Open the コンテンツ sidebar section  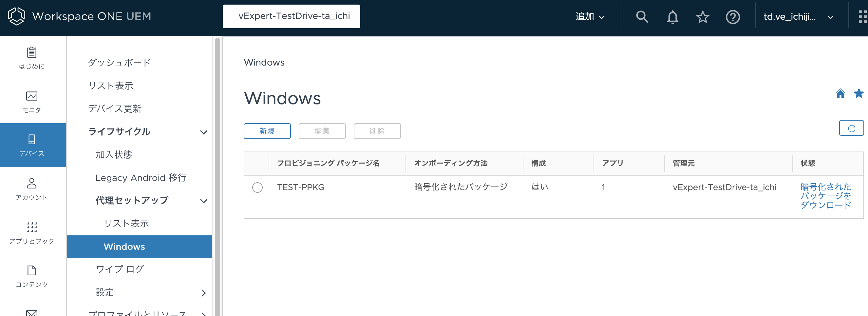32,275
